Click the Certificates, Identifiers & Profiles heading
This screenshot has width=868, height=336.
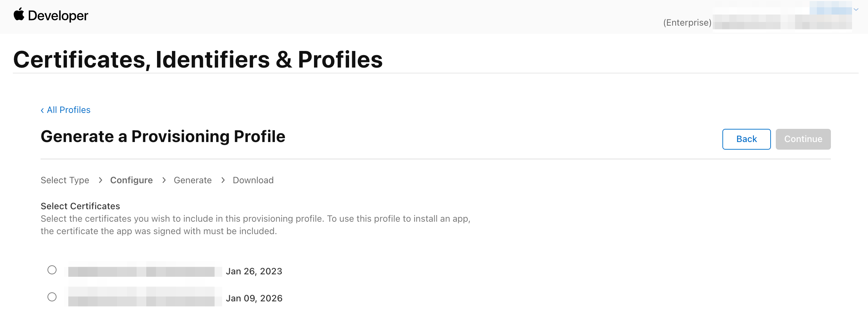(198, 60)
